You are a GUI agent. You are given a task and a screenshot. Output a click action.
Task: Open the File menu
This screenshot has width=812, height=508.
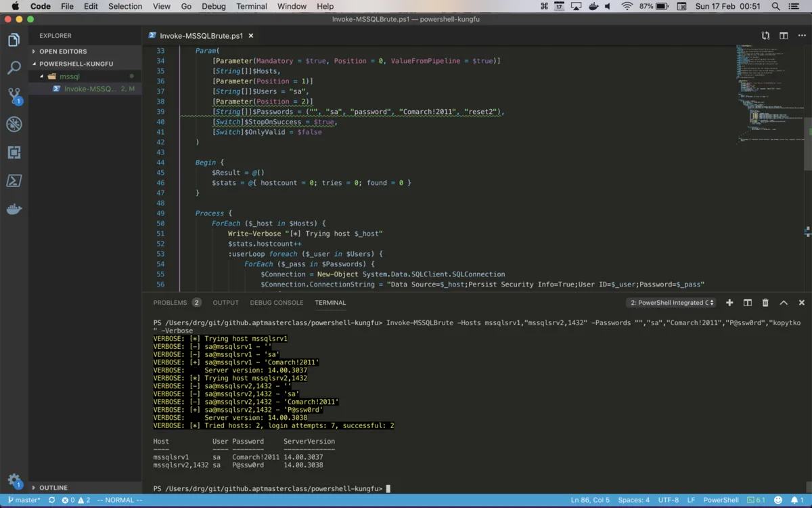point(67,6)
